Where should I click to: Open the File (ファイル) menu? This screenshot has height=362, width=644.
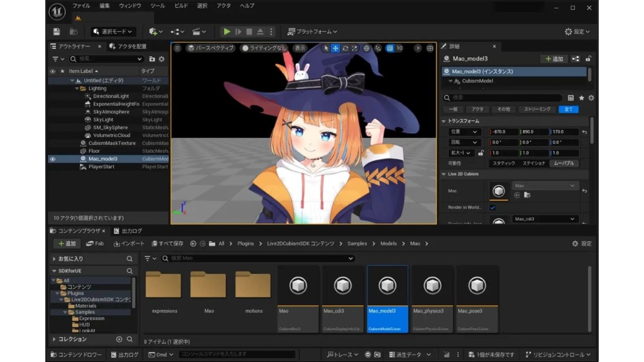click(81, 6)
